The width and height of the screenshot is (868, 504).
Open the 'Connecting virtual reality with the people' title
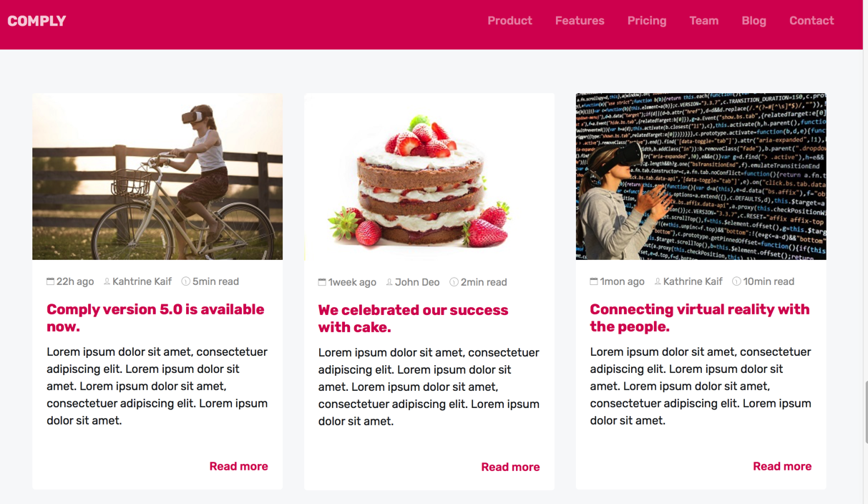pyautogui.click(x=699, y=318)
